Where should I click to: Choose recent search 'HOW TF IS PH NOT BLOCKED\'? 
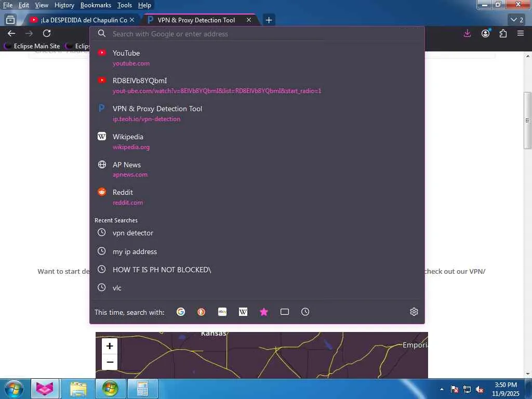point(257,270)
